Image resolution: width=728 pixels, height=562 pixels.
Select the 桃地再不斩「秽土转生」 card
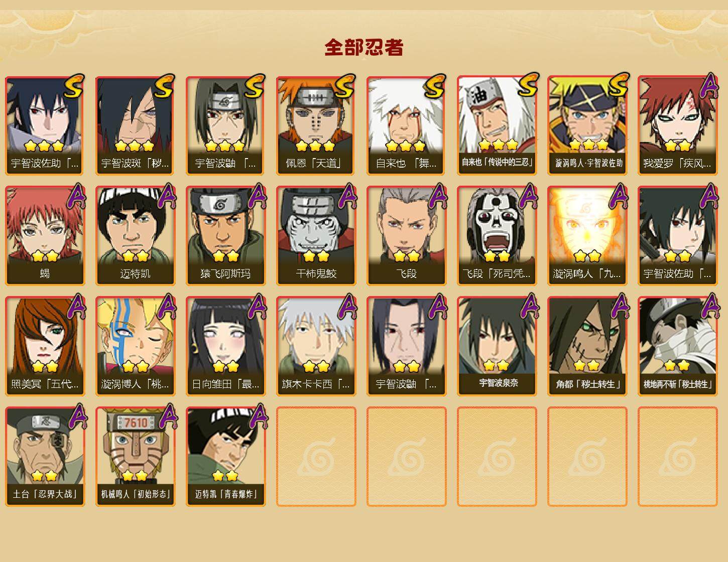point(677,346)
